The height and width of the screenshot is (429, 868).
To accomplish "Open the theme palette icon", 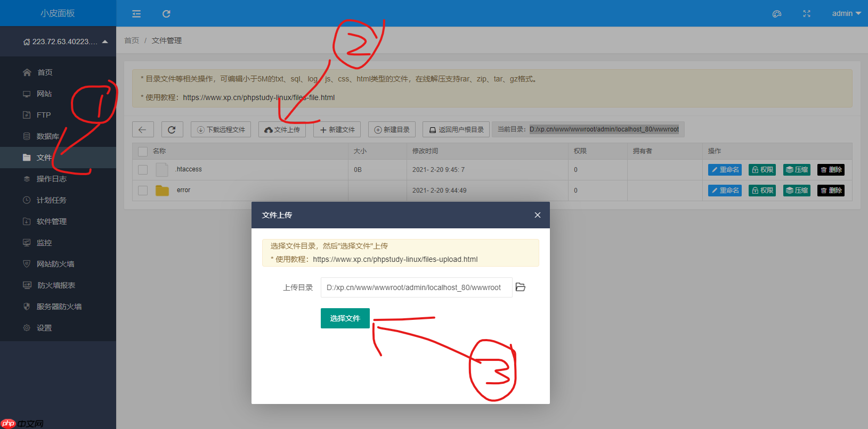I will coord(777,14).
